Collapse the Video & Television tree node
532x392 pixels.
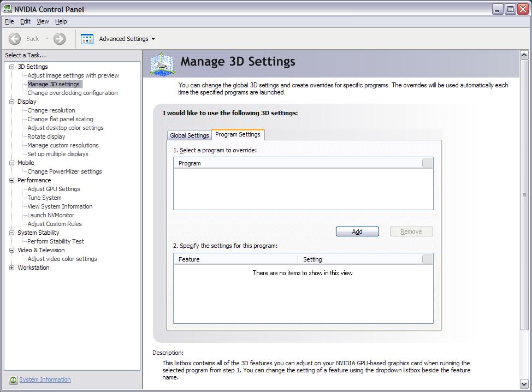tap(12, 250)
